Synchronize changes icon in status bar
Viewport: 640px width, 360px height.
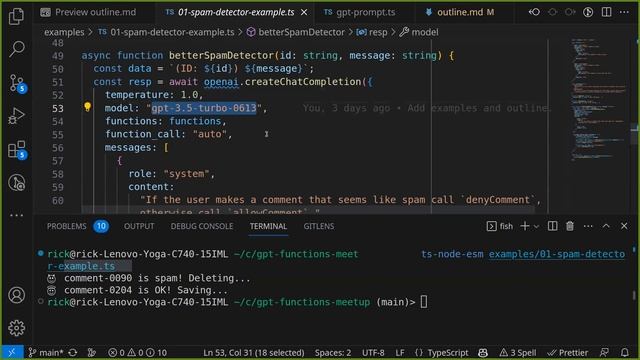[x=73, y=352]
